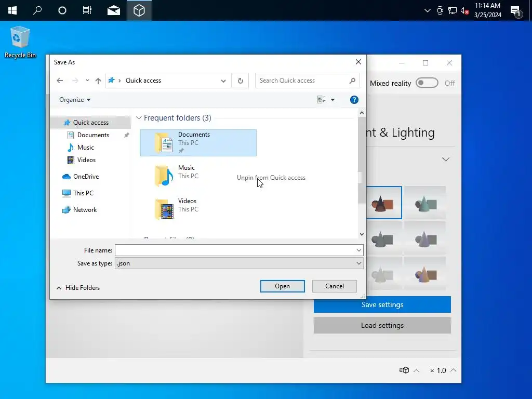Collapse the Frequent folders group
Viewport: 532px width, 399px height.
point(138,118)
